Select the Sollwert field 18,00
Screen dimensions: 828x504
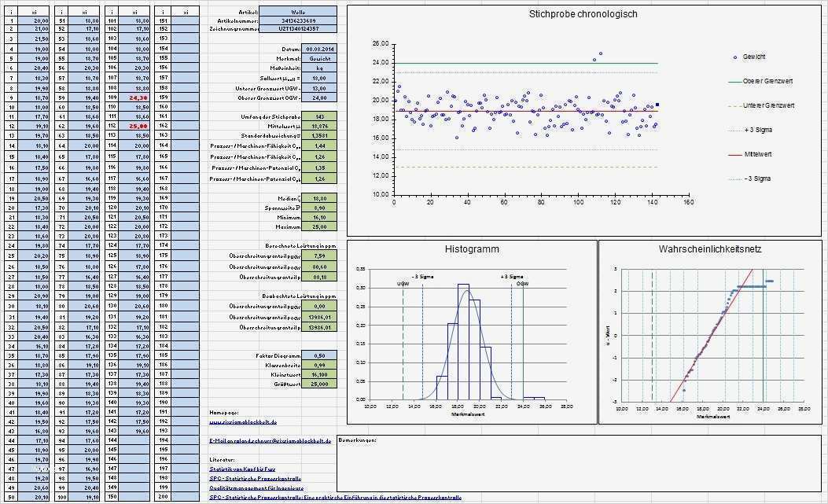(319, 78)
